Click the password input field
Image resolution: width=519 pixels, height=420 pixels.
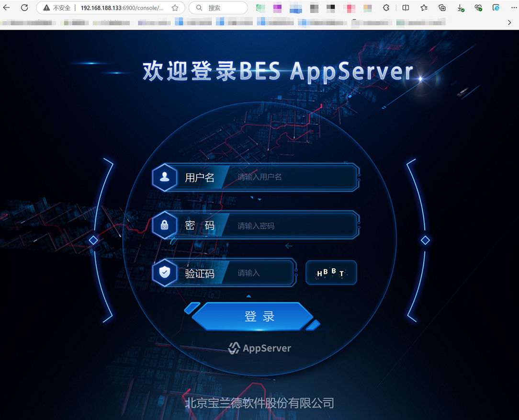[291, 226]
